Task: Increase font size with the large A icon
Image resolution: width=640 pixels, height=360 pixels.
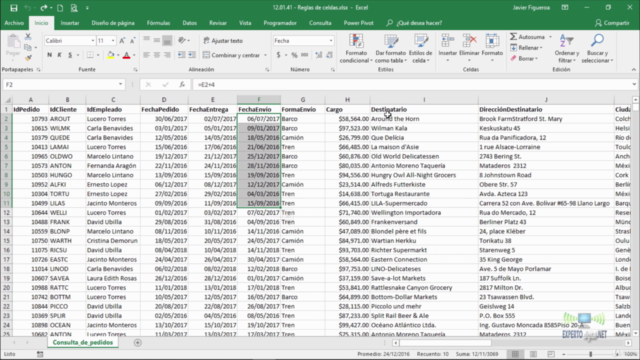Action: click(122, 40)
